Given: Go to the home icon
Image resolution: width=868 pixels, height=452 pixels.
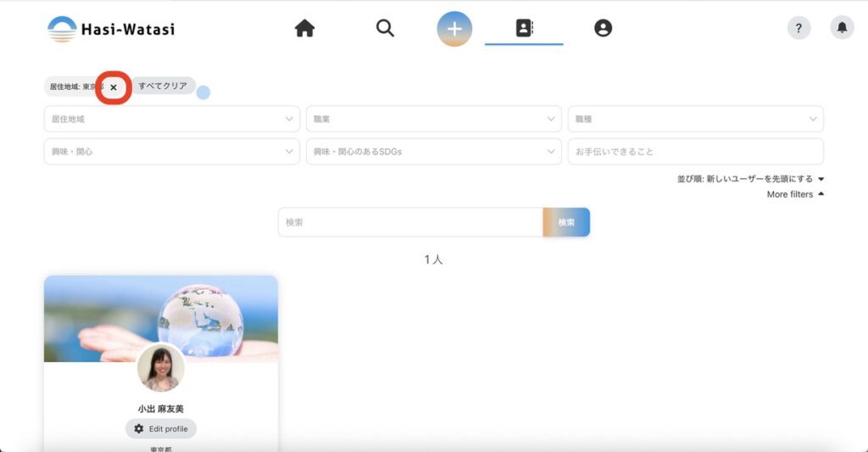Looking at the screenshot, I should point(304,29).
